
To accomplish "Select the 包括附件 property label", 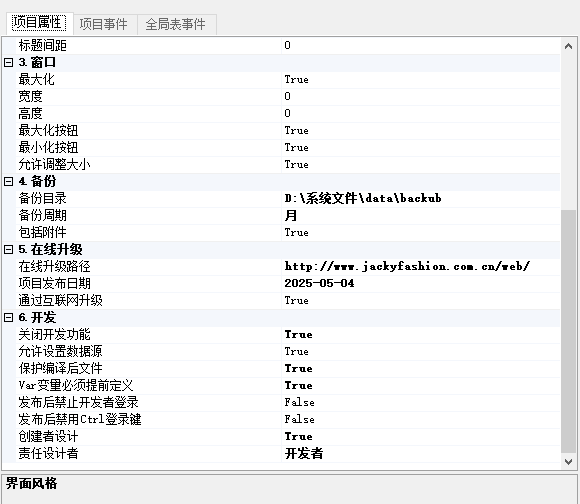I will (43, 233).
